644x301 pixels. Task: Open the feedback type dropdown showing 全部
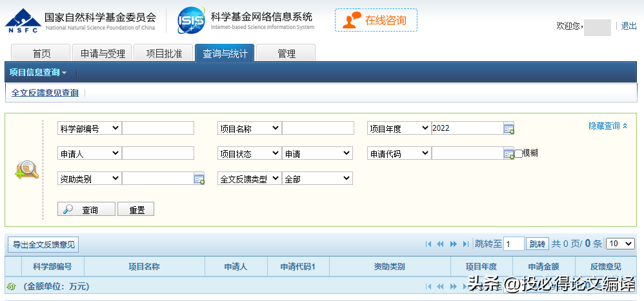[317, 179]
